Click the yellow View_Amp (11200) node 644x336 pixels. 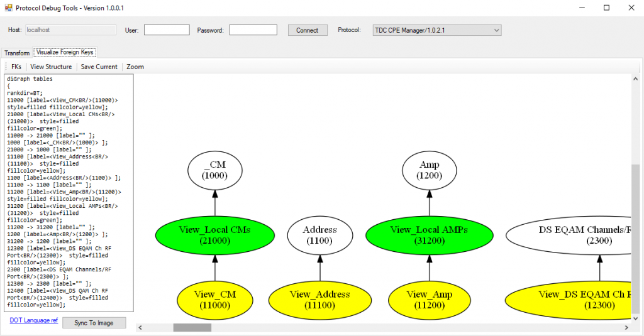[x=429, y=300]
